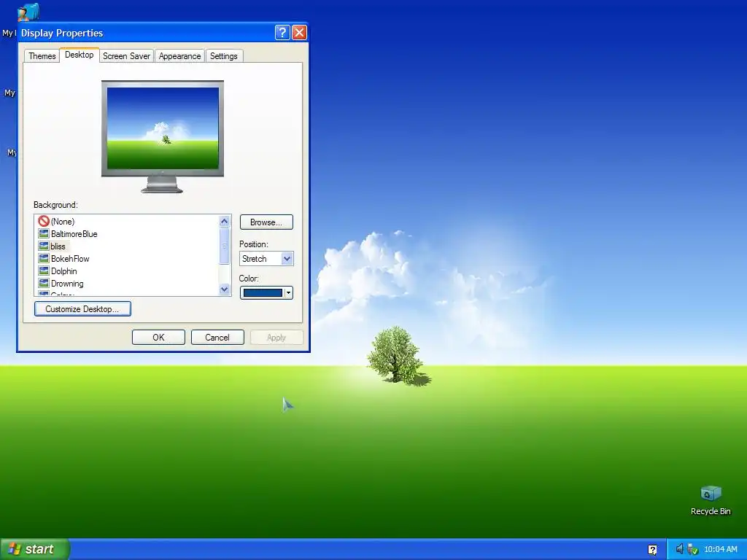Viewport: 747px width, 560px height.
Task: Click the (None) prohibited icon
Action: click(44, 221)
